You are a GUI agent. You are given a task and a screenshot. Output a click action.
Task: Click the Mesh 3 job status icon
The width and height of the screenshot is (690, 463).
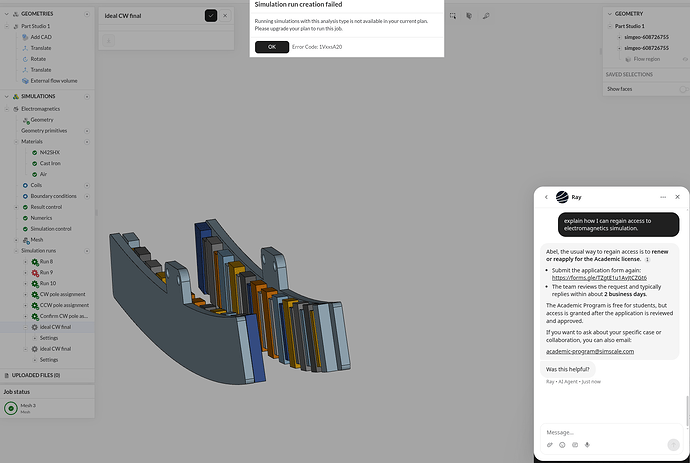pyautogui.click(x=11, y=408)
